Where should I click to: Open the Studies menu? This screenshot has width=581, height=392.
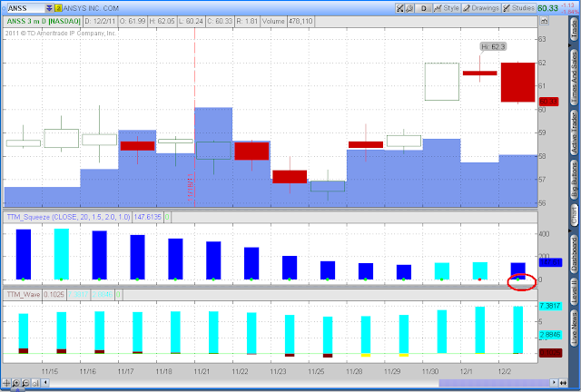click(518, 8)
